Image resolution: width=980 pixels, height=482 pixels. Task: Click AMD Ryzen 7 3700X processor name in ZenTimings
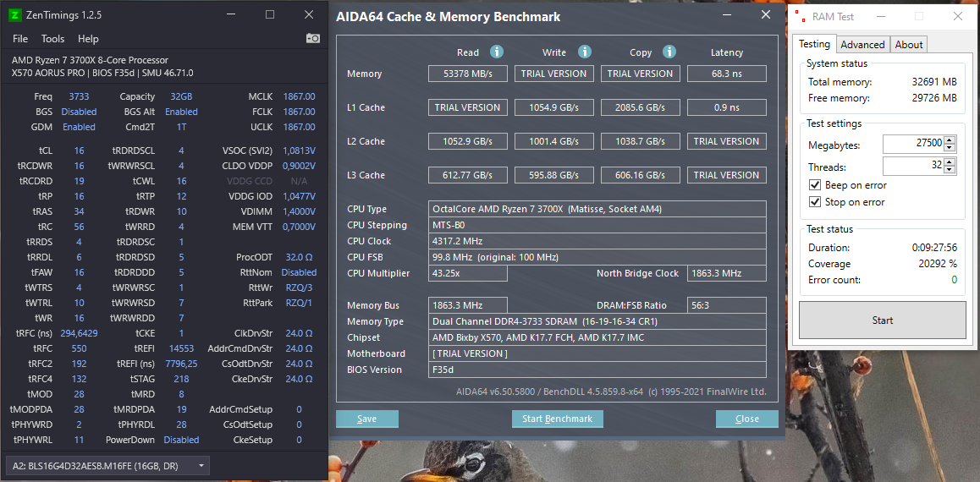90,61
